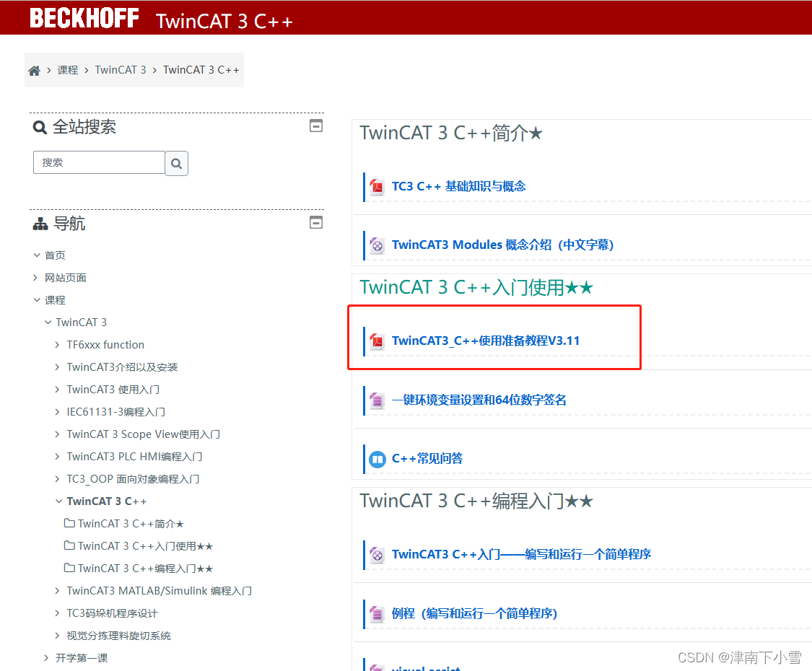812x671 pixels.
Task: Click inside the 搜索 search input field
Action: click(99, 163)
